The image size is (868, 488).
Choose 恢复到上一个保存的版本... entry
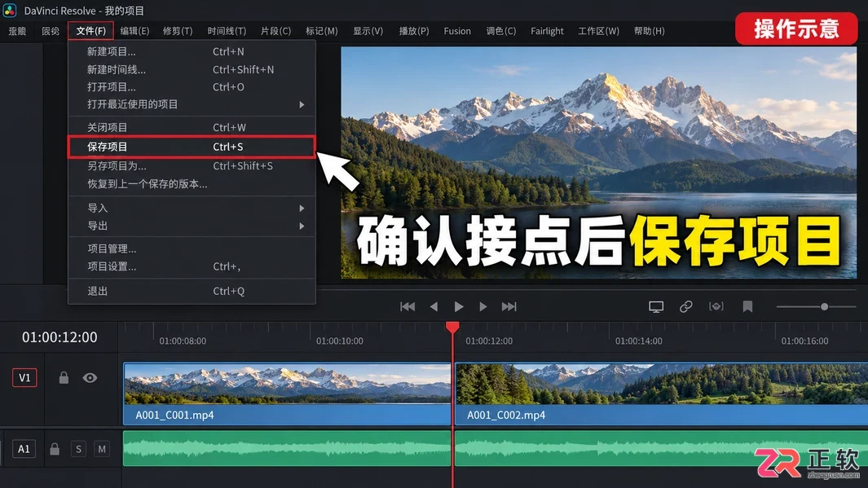click(191, 183)
